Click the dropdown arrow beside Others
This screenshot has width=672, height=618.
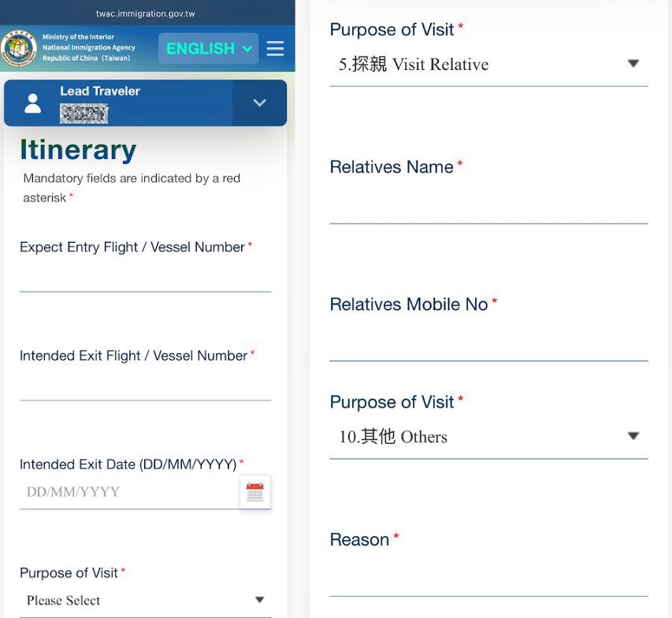pos(633,436)
